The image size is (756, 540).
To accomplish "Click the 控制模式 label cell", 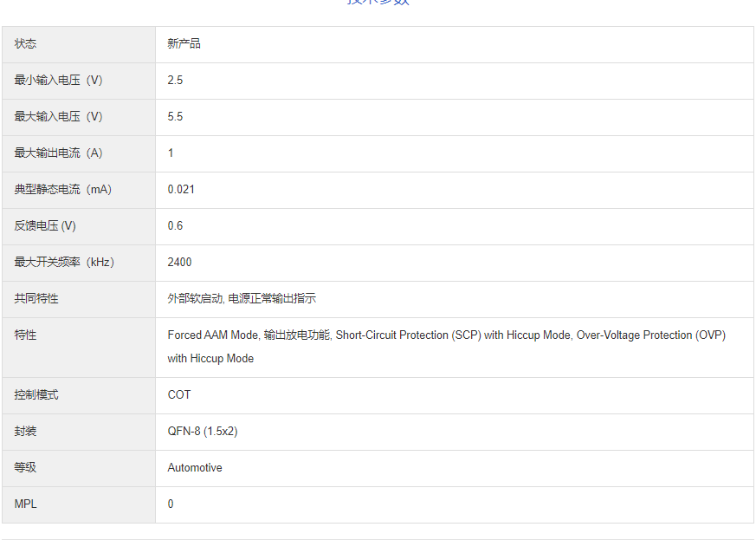I will [79, 395].
